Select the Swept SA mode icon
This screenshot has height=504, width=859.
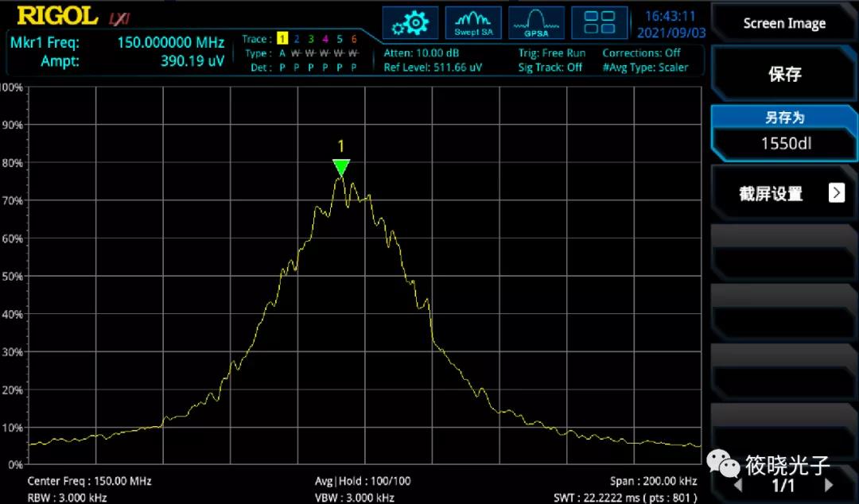[x=473, y=22]
